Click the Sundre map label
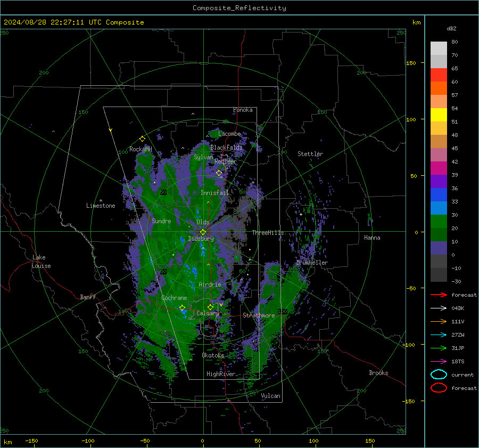Screen dimensions: 479x448 click(x=161, y=221)
